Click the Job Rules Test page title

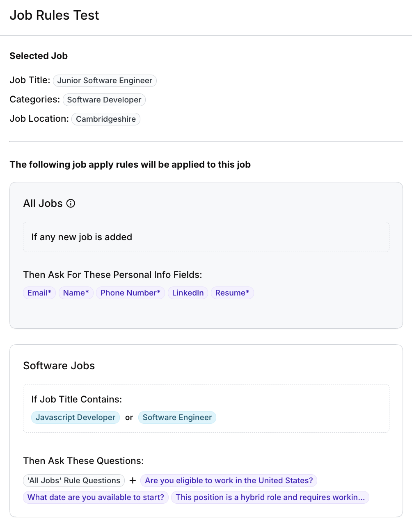pyautogui.click(x=55, y=16)
